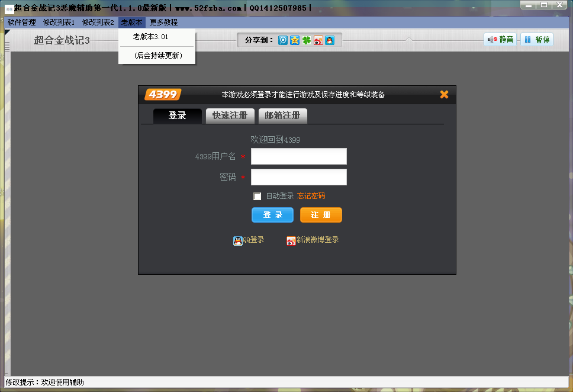Share via green clover icon

[x=306, y=40]
